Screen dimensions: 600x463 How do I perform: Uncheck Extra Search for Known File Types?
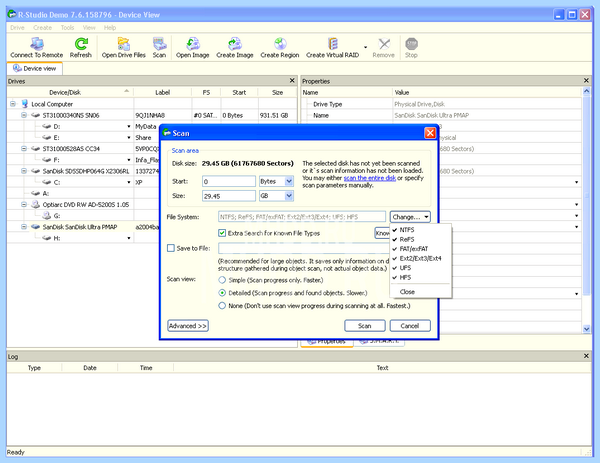point(222,233)
